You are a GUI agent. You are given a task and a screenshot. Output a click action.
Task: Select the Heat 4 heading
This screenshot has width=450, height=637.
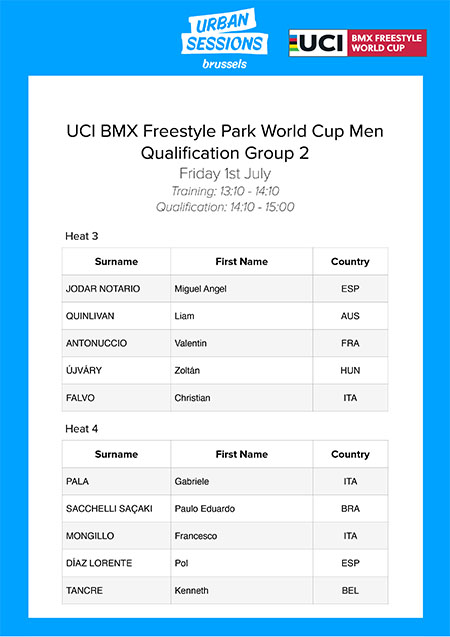(x=82, y=429)
